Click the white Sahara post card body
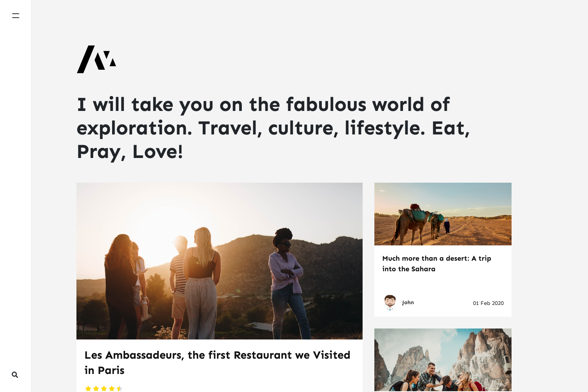 (443, 281)
